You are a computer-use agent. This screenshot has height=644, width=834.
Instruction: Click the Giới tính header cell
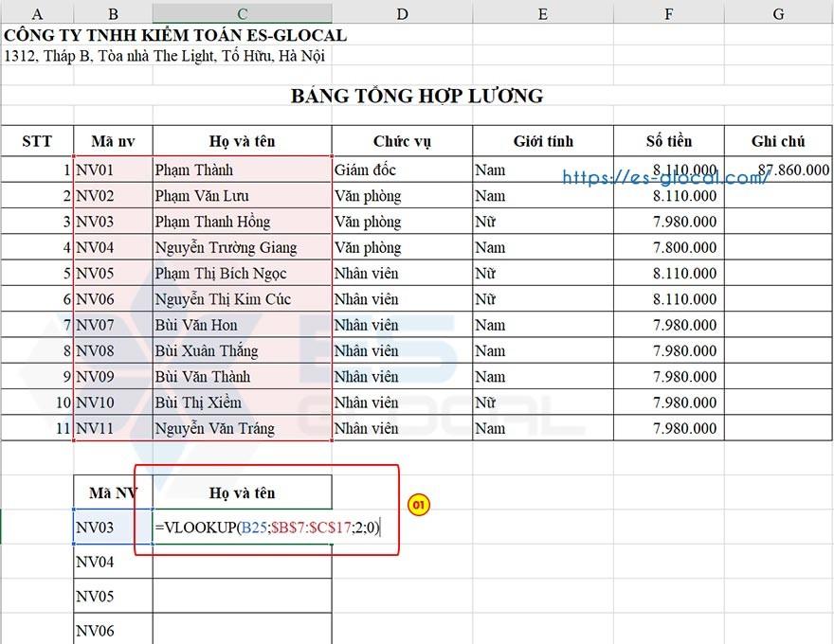pos(542,141)
